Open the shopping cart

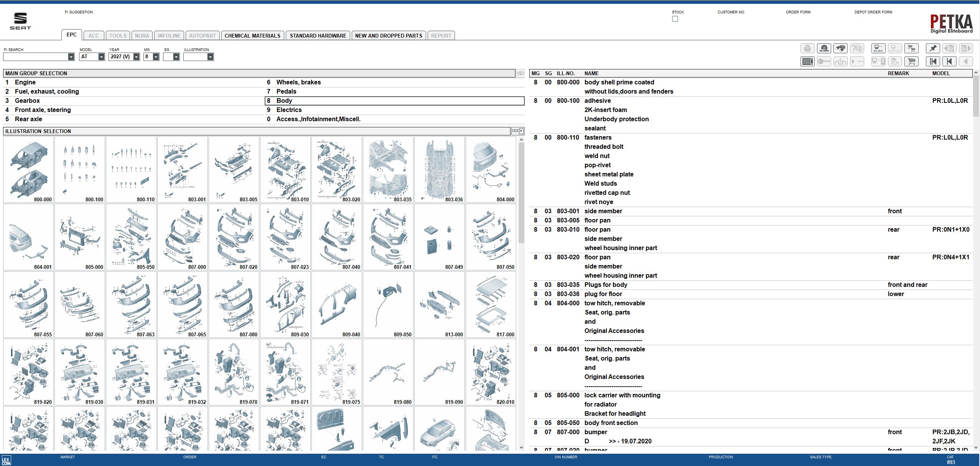tap(912, 61)
